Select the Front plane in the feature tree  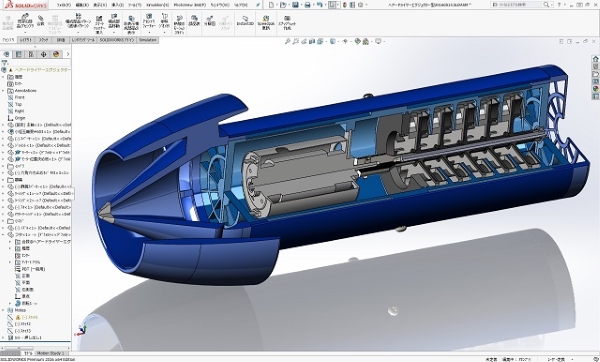(20, 98)
